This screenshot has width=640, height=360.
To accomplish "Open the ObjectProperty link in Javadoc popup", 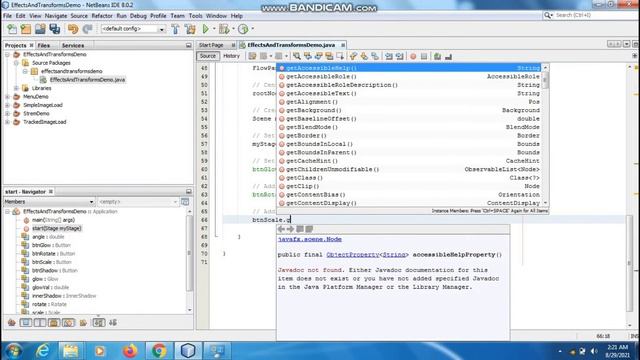I will click(353, 255).
